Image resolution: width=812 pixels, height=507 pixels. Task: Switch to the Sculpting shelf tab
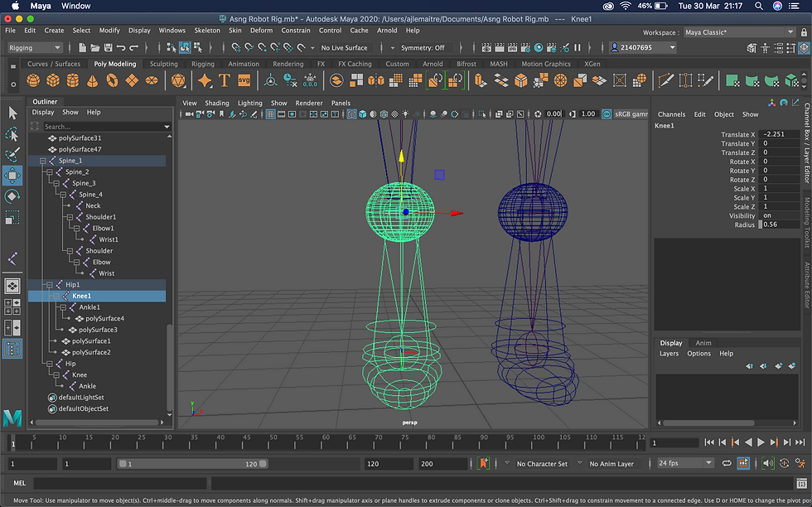click(x=164, y=65)
